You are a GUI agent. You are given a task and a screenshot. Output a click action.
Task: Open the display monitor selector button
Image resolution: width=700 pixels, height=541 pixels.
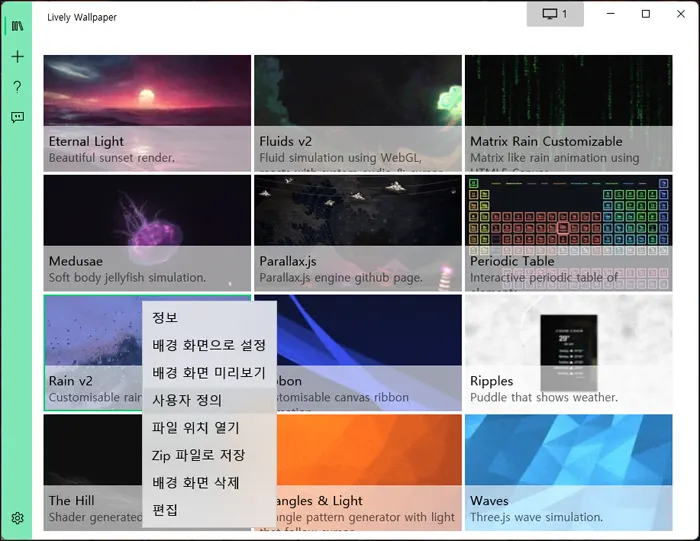555,14
